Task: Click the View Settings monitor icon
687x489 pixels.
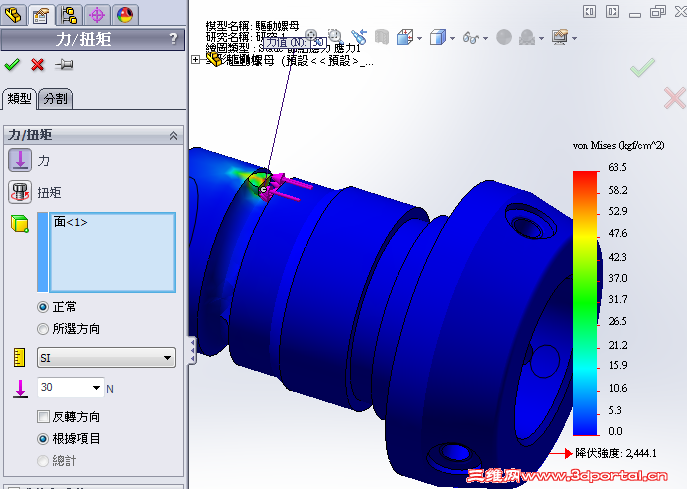Action: [560, 38]
